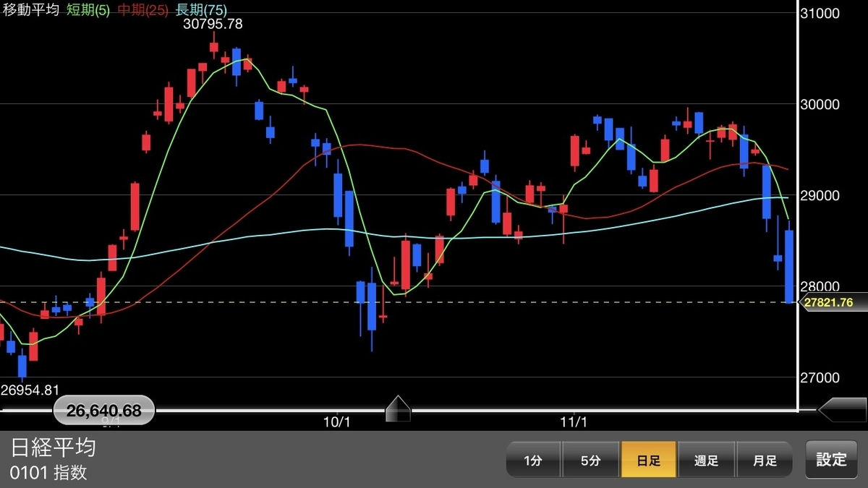Click the 28000 price axis label
Screen dimensions: 868x488
pos(821,286)
